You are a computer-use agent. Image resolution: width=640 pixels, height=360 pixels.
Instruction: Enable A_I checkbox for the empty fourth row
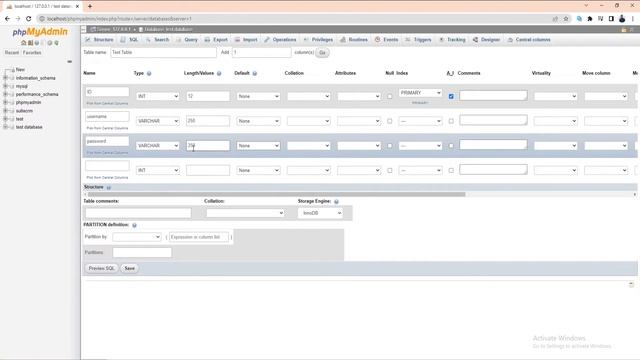[451, 171]
